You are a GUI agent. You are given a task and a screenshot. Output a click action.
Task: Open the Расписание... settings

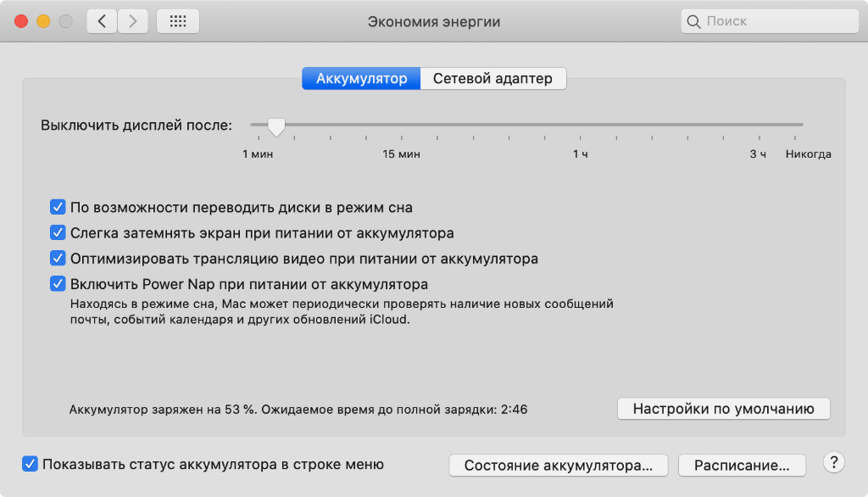(742, 466)
